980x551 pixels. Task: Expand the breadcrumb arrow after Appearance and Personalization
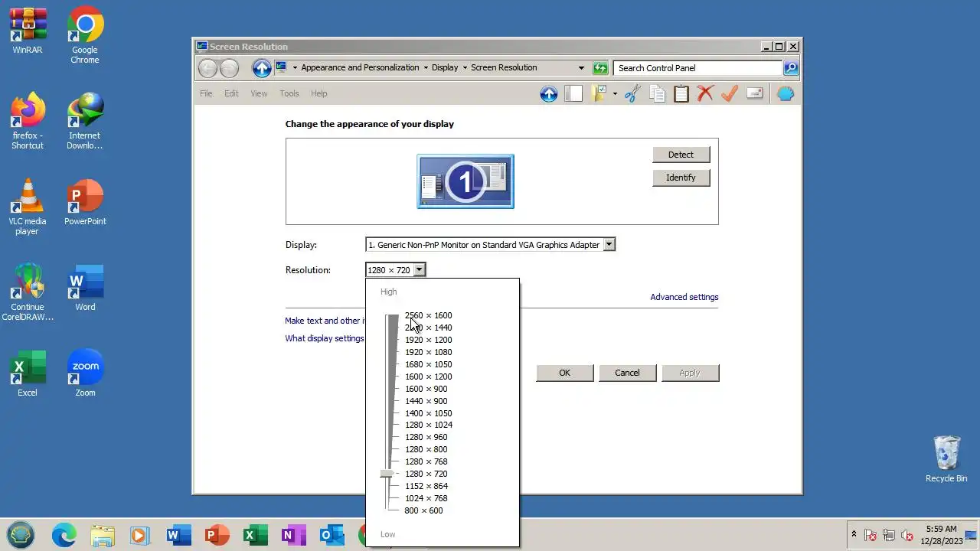point(426,68)
